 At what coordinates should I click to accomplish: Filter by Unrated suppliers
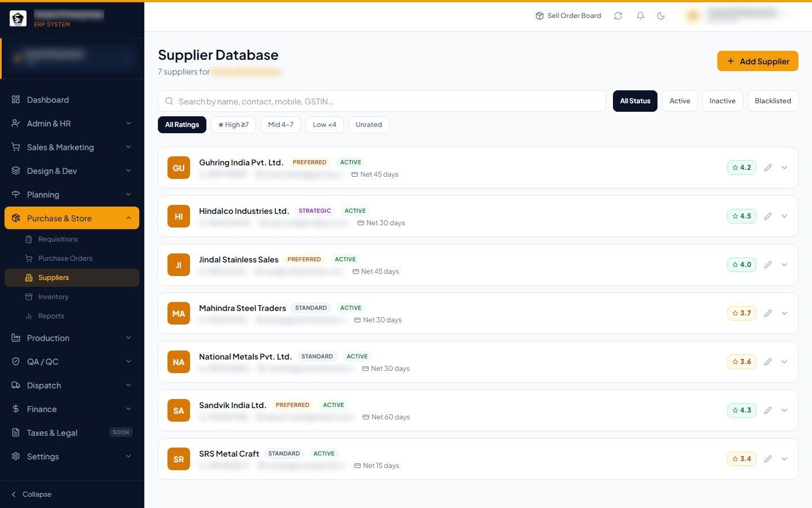click(x=369, y=125)
